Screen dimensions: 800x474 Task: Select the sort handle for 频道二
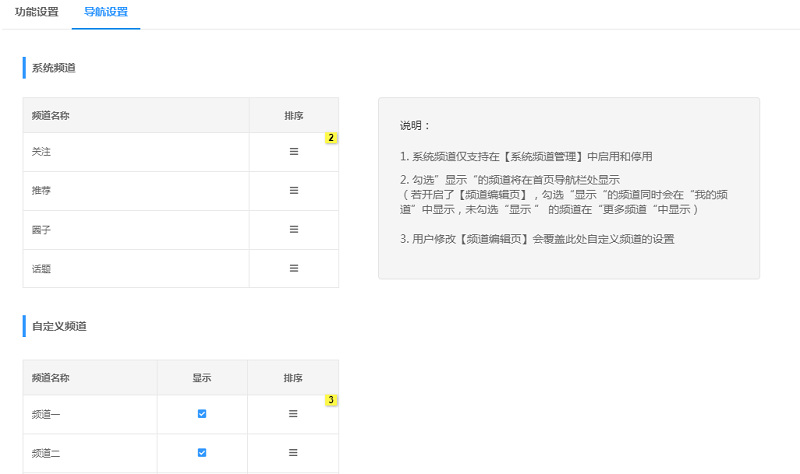[293, 452]
